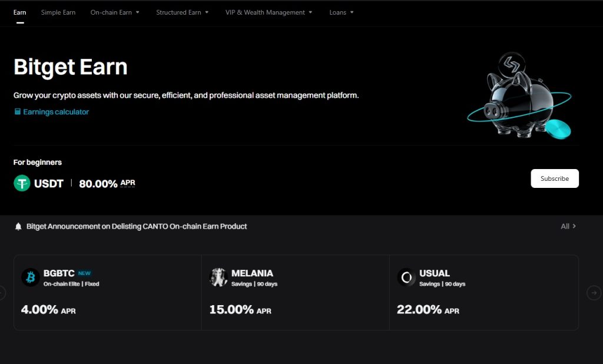
Task: Open the CANTO delisting announcement
Action: tap(137, 226)
